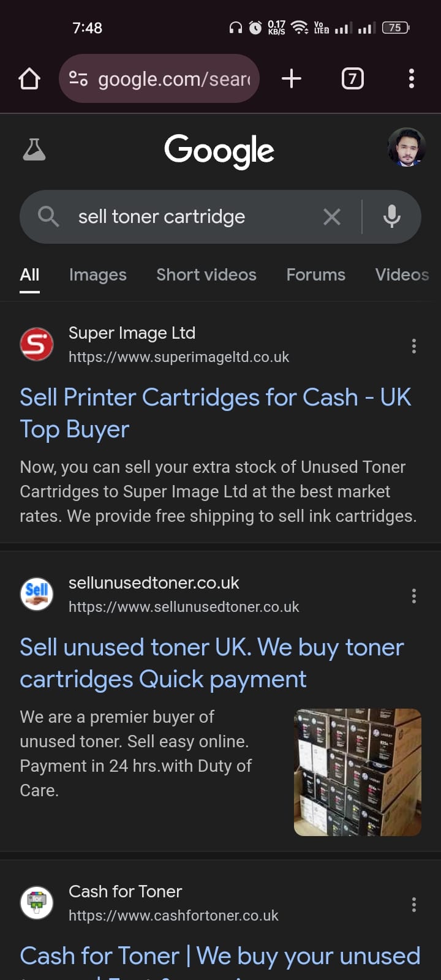Tap the site info icon in address bar
The image size is (441, 980).
pyautogui.click(x=78, y=79)
